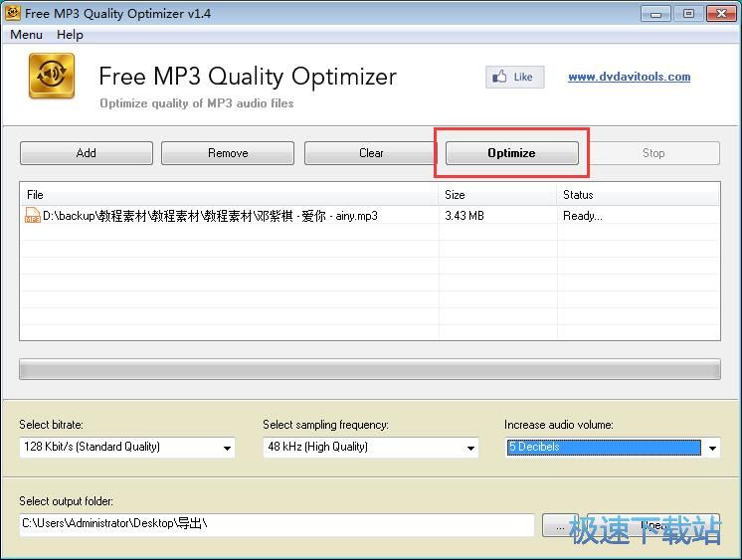Click the output folder path field
The image size is (742, 560).
(x=277, y=524)
